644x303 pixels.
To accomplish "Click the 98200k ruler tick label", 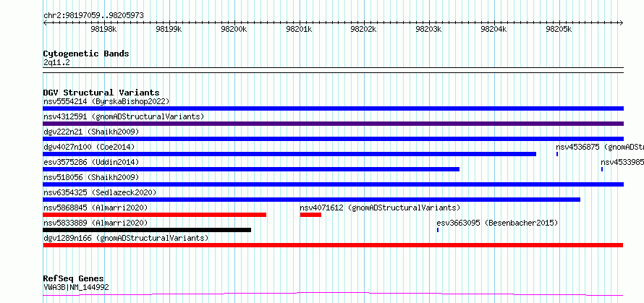I will click(234, 29).
